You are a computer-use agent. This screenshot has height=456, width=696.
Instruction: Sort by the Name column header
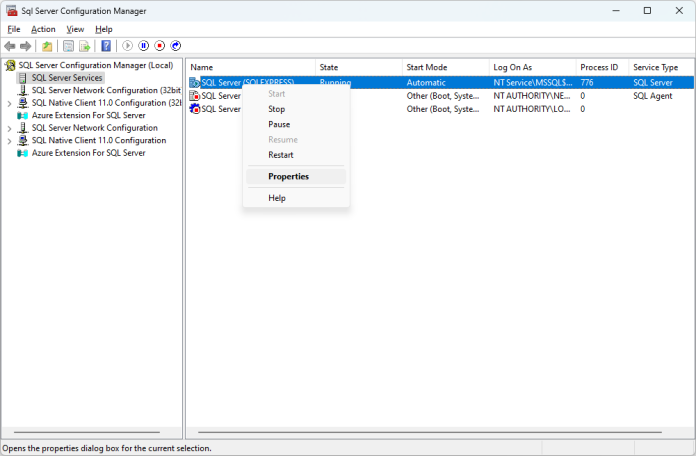(x=250, y=67)
